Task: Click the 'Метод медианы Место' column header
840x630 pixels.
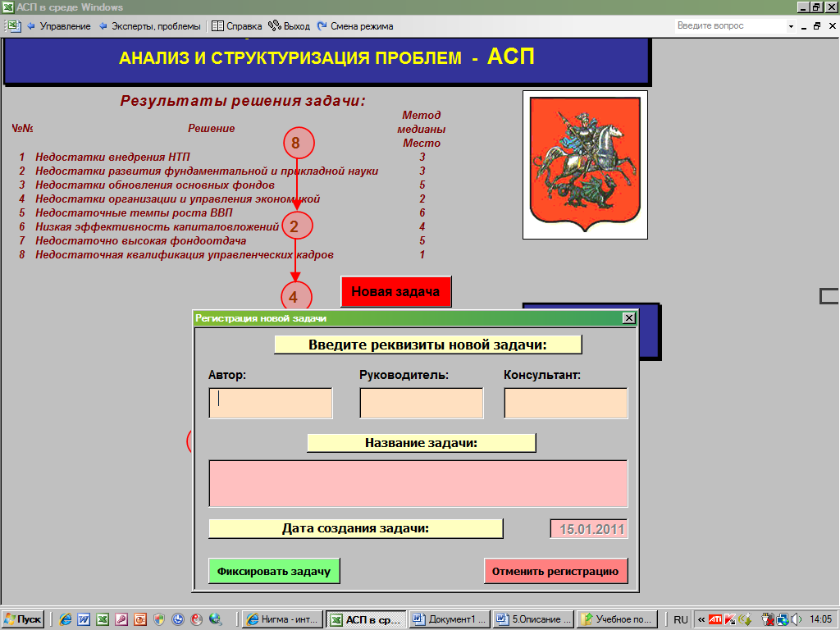Action: click(422, 129)
